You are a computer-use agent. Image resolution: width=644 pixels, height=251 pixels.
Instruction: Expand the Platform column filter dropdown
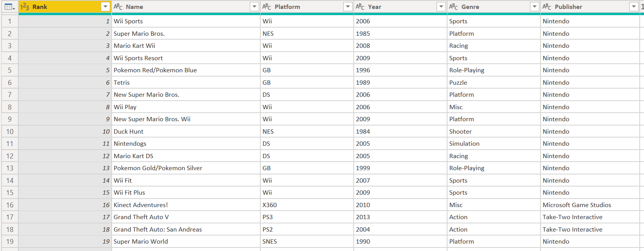coord(347,7)
